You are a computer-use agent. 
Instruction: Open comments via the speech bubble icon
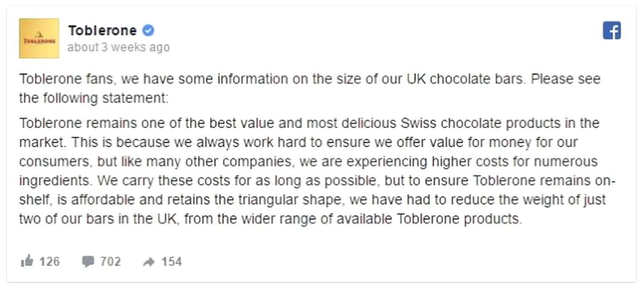88,262
